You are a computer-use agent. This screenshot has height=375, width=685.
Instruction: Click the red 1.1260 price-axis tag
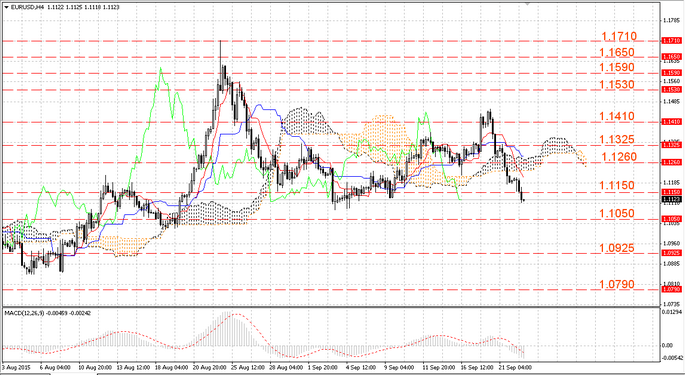[x=671, y=162]
